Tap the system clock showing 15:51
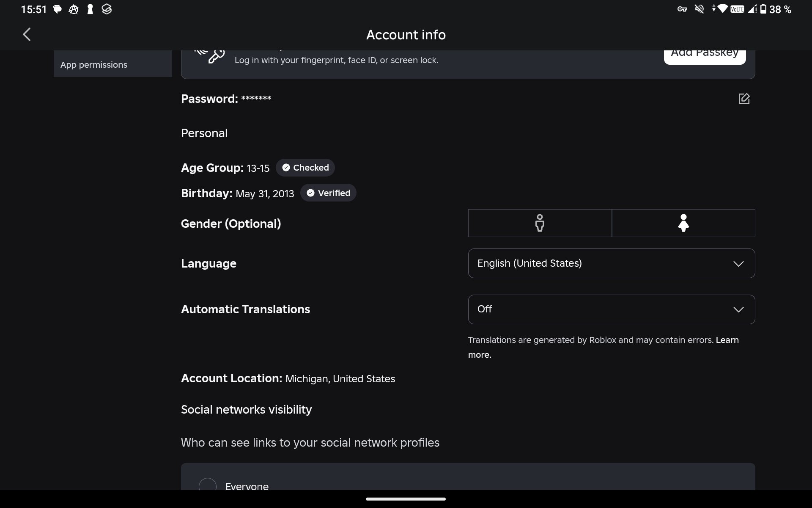The height and width of the screenshot is (508, 812). click(34, 9)
